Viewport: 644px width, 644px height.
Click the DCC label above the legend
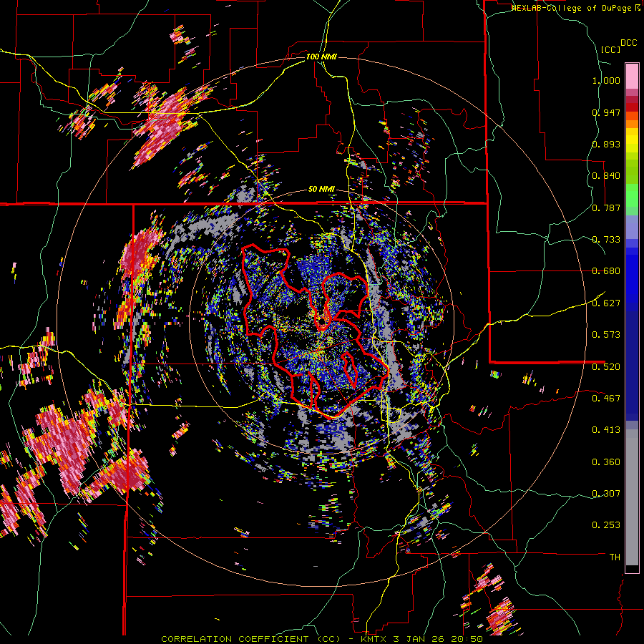628,43
